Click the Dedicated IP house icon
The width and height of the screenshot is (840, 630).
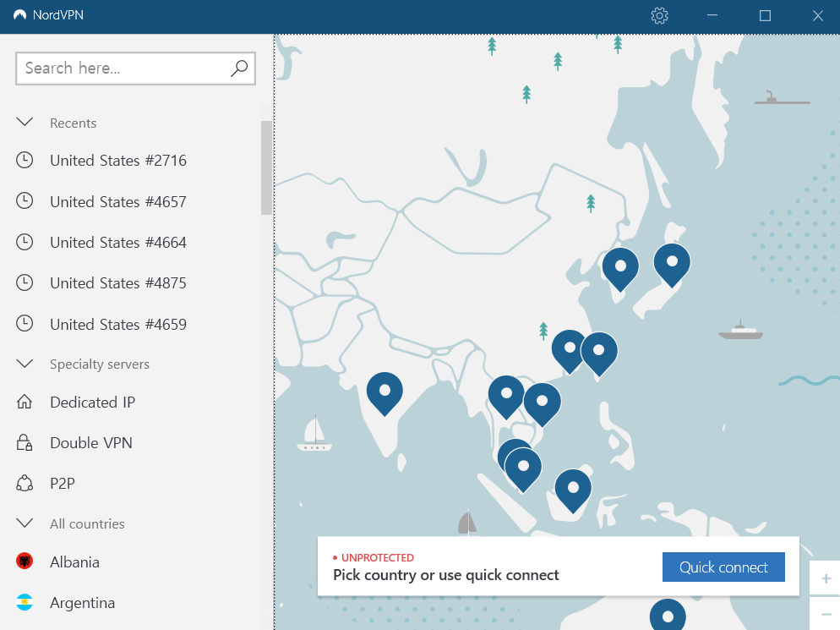point(25,402)
